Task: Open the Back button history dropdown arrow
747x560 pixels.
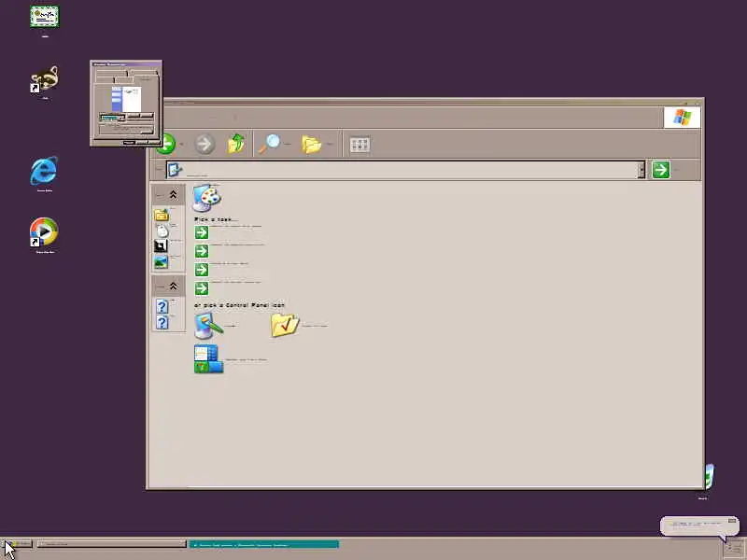Action: pyautogui.click(x=181, y=145)
